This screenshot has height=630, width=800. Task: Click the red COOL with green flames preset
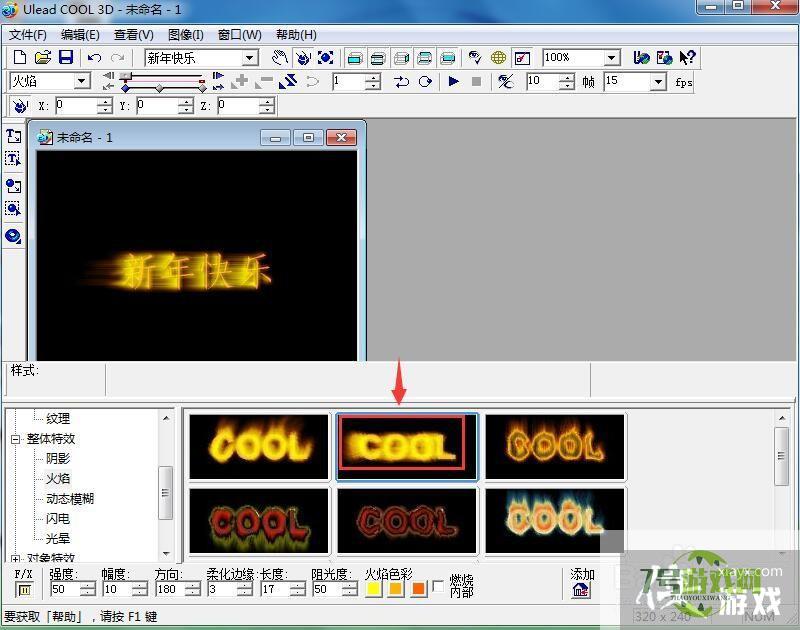coord(259,521)
